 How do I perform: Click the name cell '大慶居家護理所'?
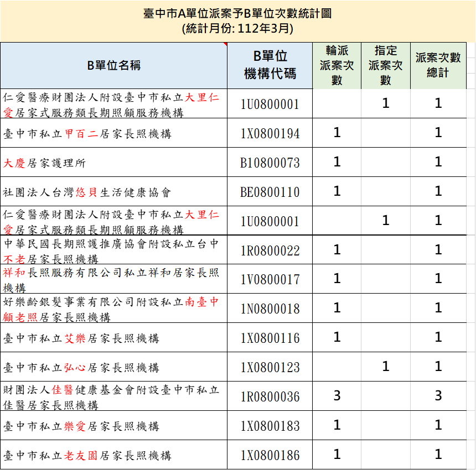[x=114, y=163]
